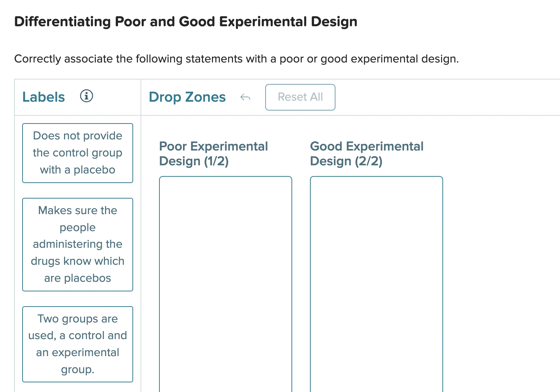Click the undo arrow beside Drop Zones
This screenshot has height=392, width=560.
pyautogui.click(x=245, y=97)
